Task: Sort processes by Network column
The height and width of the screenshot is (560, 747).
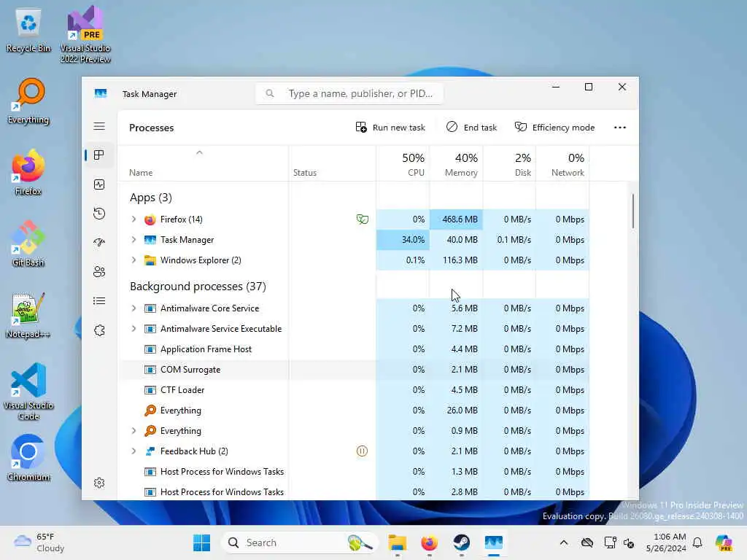Action: tap(562, 164)
